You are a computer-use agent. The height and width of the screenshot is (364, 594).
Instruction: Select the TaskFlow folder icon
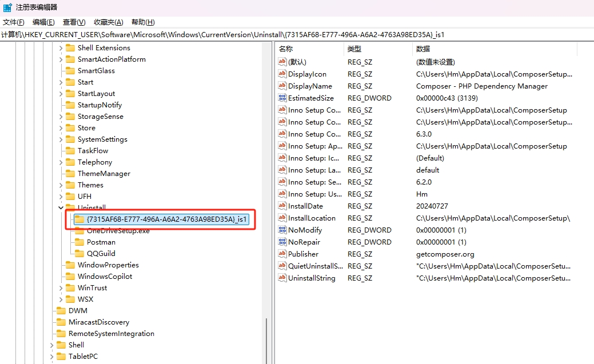pyautogui.click(x=70, y=150)
